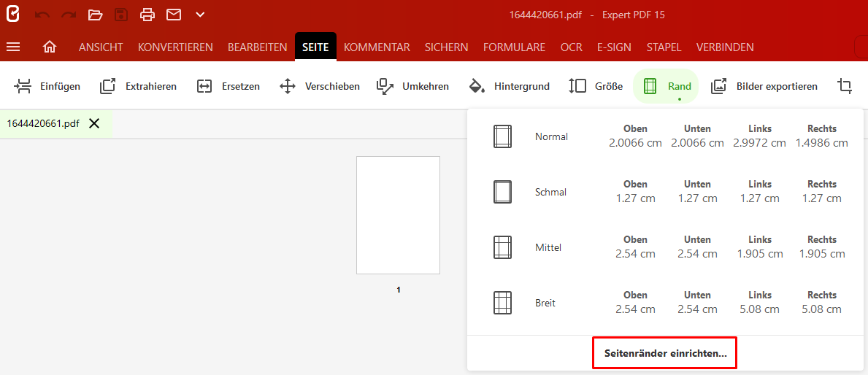Image resolution: width=868 pixels, height=375 pixels.
Task: Open the E-SIGN tab
Action: click(614, 47)
